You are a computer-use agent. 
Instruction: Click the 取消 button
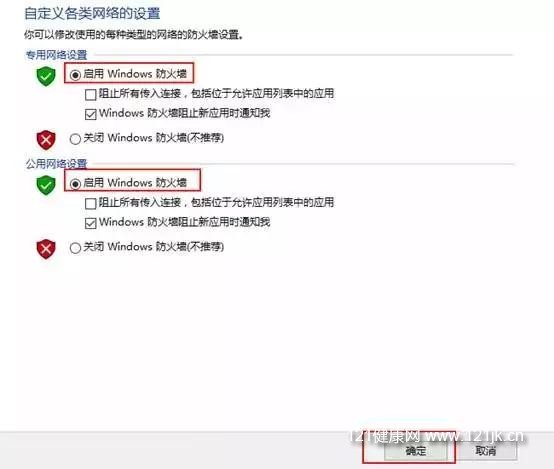tap(486, 451)
